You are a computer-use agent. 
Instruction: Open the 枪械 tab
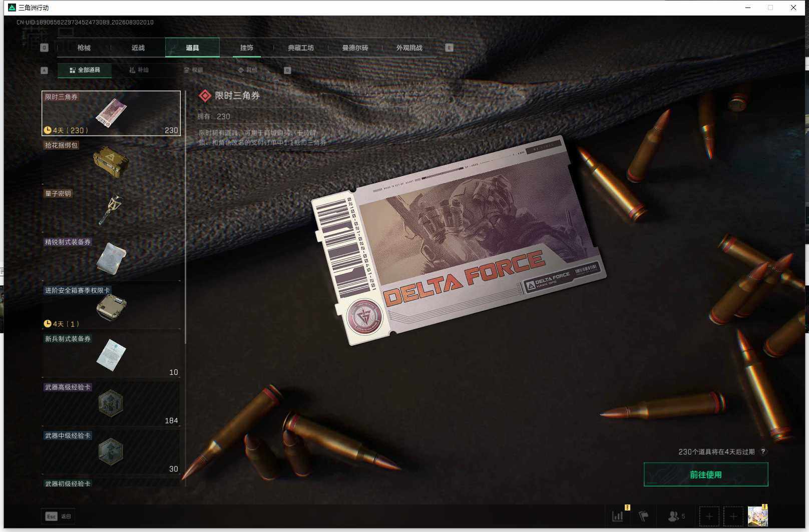click(84, 48)
